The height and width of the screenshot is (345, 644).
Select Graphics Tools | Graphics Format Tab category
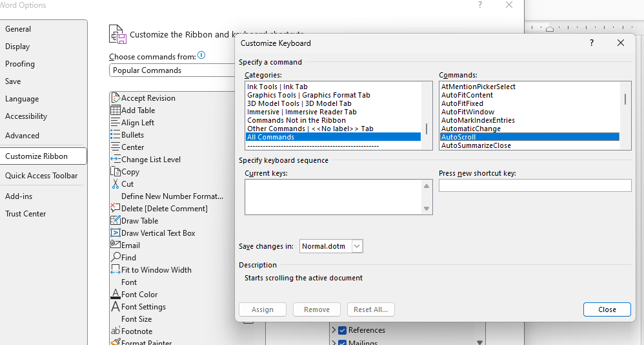tap(333, 95)
